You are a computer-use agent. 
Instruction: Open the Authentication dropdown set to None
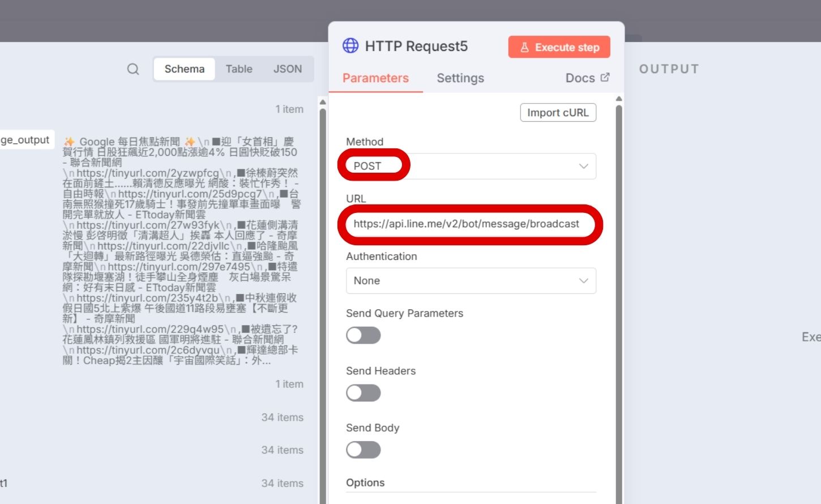[470, 280]
